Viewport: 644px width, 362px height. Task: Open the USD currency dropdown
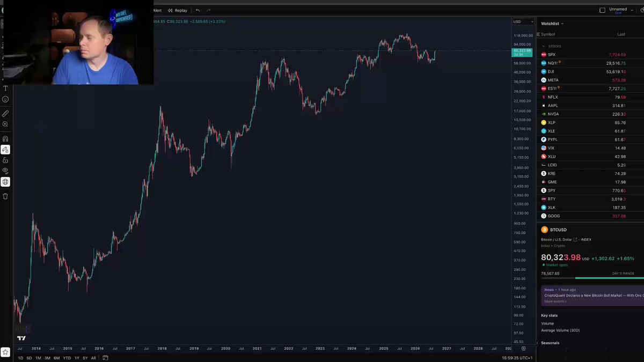(x=523, y=21)
